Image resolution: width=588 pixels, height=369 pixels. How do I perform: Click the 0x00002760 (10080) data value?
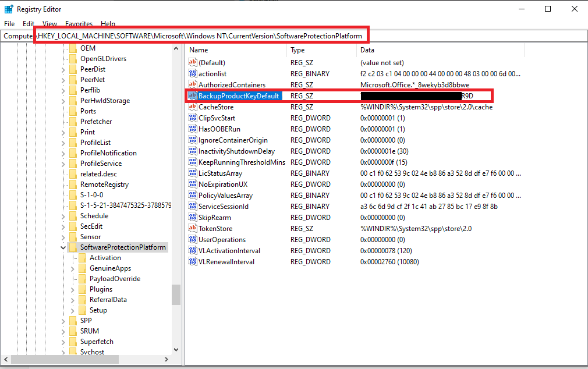389,262
